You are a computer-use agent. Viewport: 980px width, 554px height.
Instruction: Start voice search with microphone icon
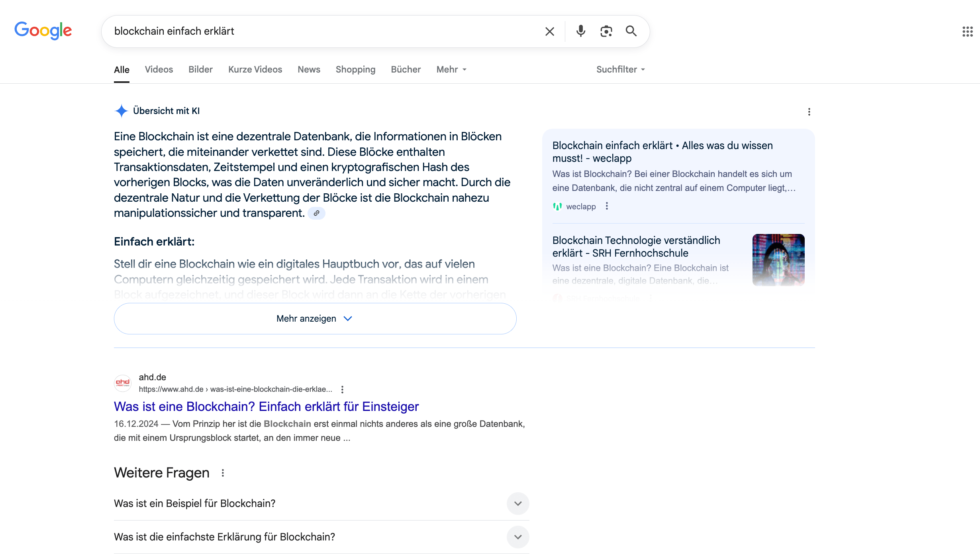(x=581, y=31)
